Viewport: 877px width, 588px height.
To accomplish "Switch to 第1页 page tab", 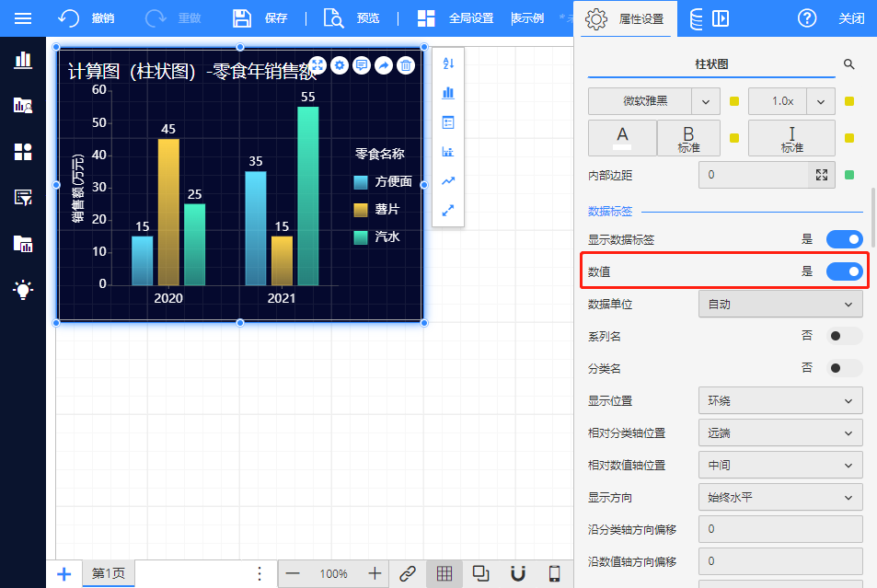I will click(x=109, y=573).
